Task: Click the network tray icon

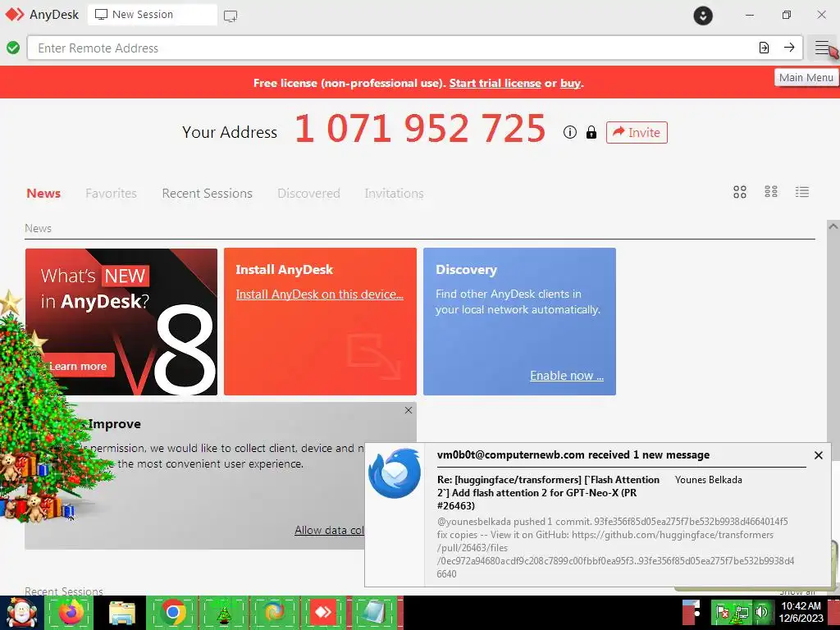Action: tap(742, 612)
